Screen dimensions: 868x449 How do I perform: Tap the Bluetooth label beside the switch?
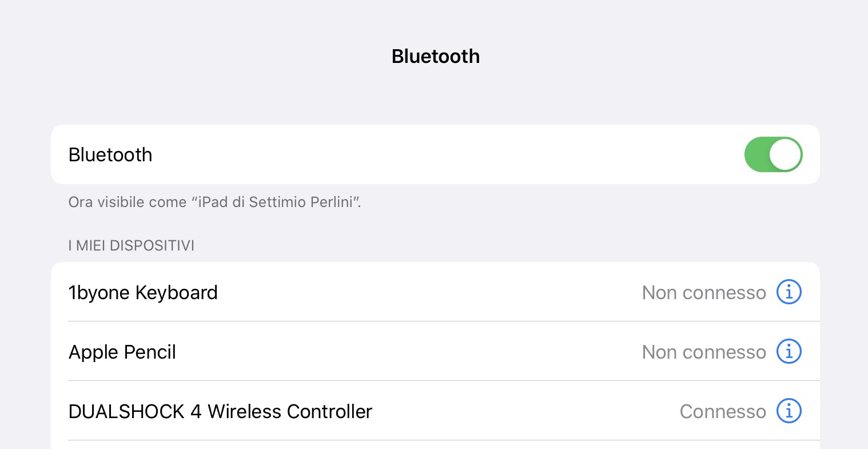[x=110, y=155]
